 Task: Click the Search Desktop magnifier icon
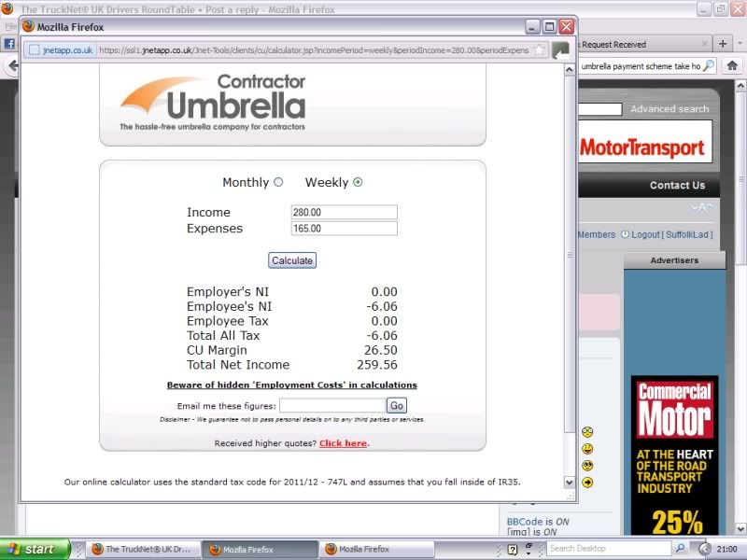point(681,549)
